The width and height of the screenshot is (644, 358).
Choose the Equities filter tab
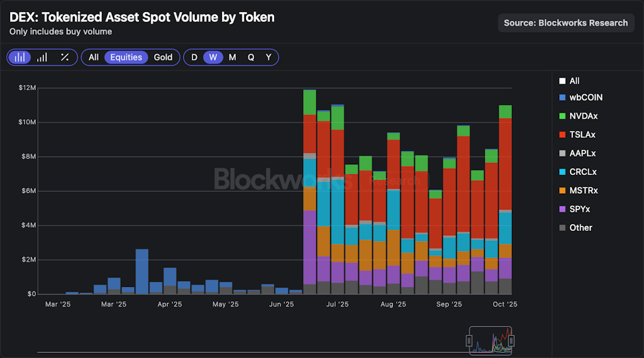tap(126, 57)
